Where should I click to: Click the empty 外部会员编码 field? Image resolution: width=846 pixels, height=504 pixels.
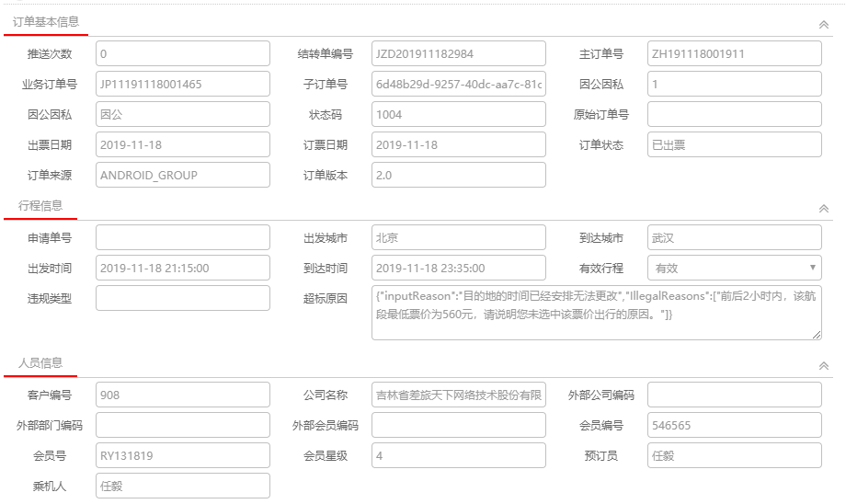click(459, 425)
